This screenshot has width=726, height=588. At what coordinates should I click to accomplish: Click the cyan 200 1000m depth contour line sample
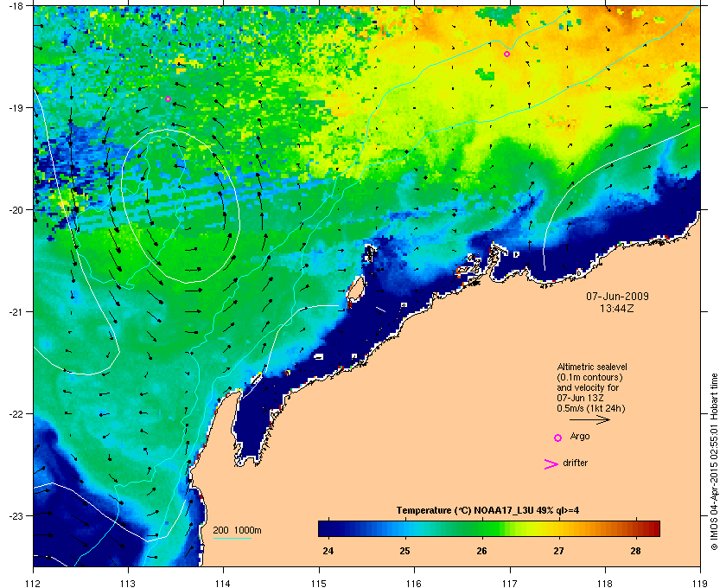click(x=232, y=539)
